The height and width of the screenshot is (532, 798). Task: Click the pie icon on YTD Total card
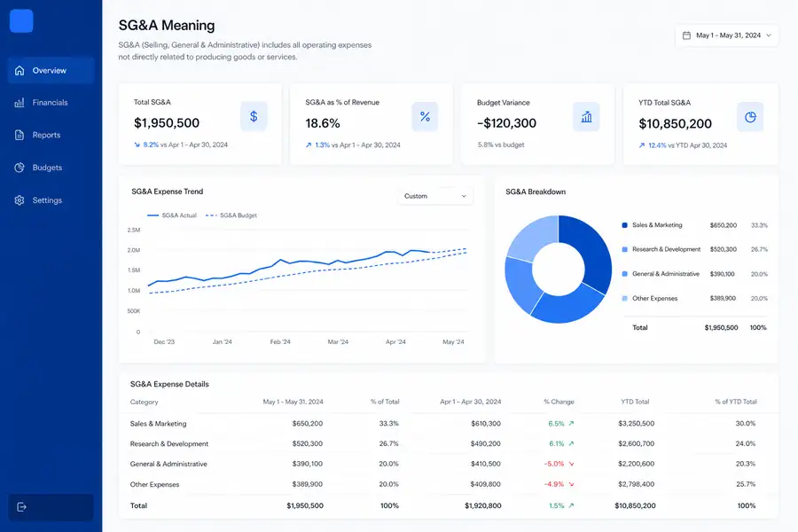[750, 117]
